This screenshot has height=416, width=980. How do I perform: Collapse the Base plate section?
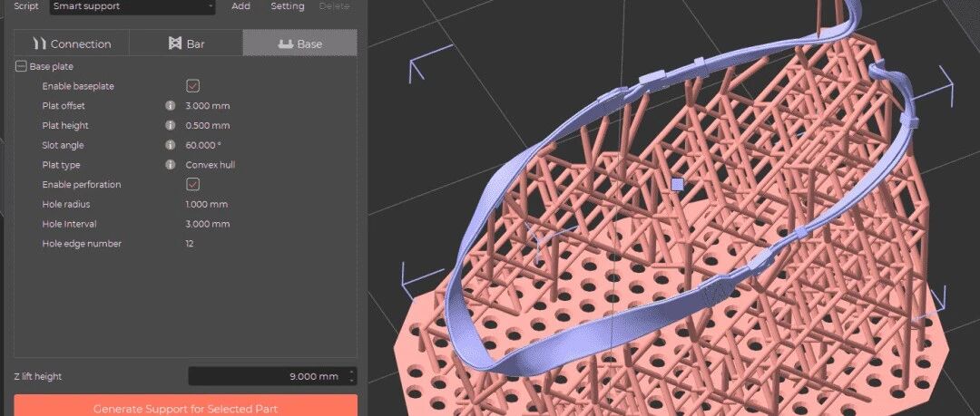point(21,66)
